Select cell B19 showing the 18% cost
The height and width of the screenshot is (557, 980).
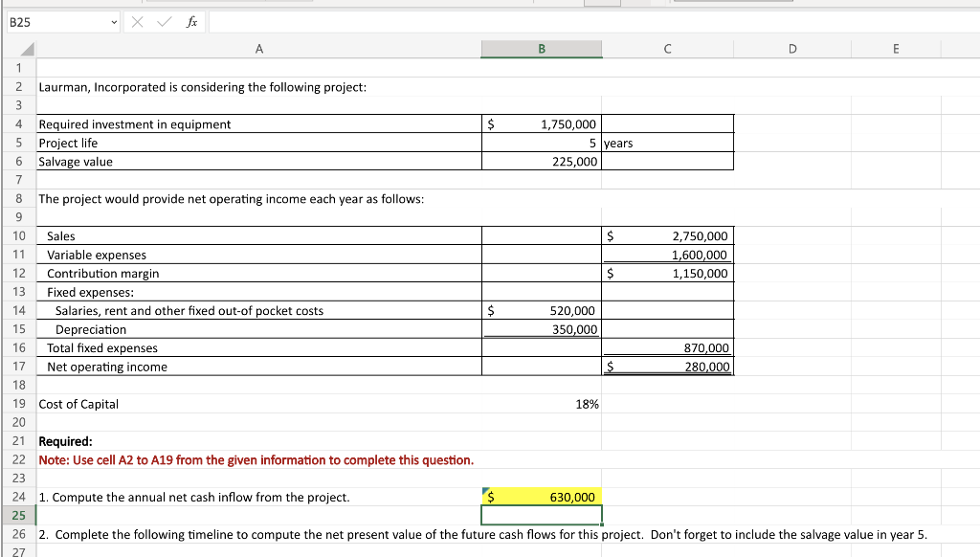click(x=541, y=404)
